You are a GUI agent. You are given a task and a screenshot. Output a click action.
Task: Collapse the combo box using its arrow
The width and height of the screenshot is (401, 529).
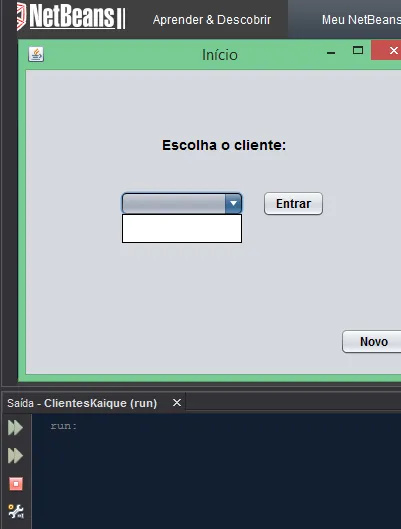233,203
